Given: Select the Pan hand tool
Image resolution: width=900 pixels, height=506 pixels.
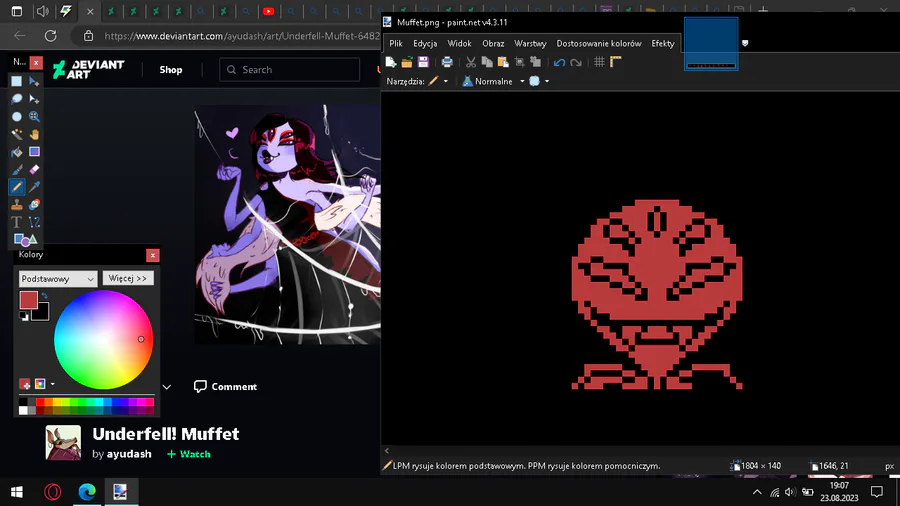Looking at the screenshot, I should tap(34, 134).
